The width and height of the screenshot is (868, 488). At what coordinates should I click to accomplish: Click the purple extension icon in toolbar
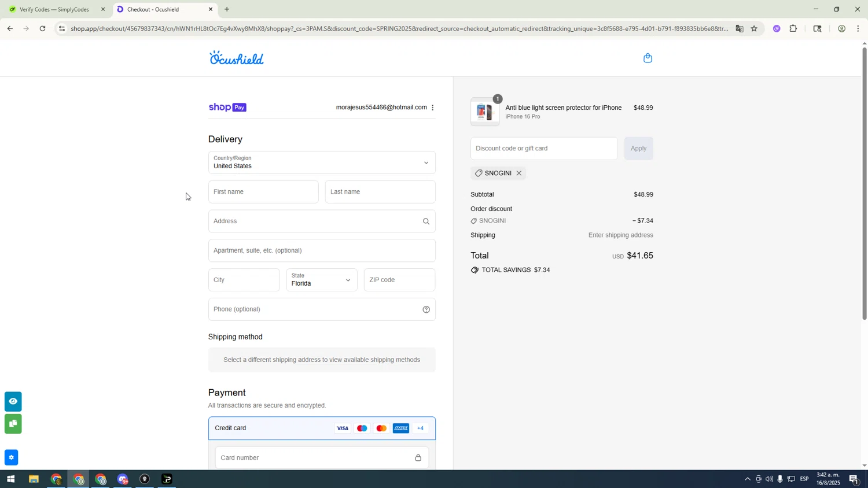[777, 28]
